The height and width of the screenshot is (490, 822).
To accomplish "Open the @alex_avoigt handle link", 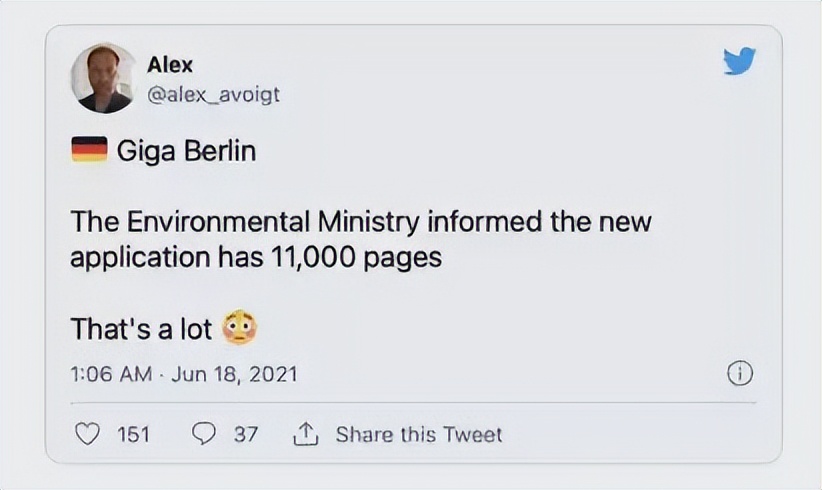I will pyautogui.click(x=213, y=94).
